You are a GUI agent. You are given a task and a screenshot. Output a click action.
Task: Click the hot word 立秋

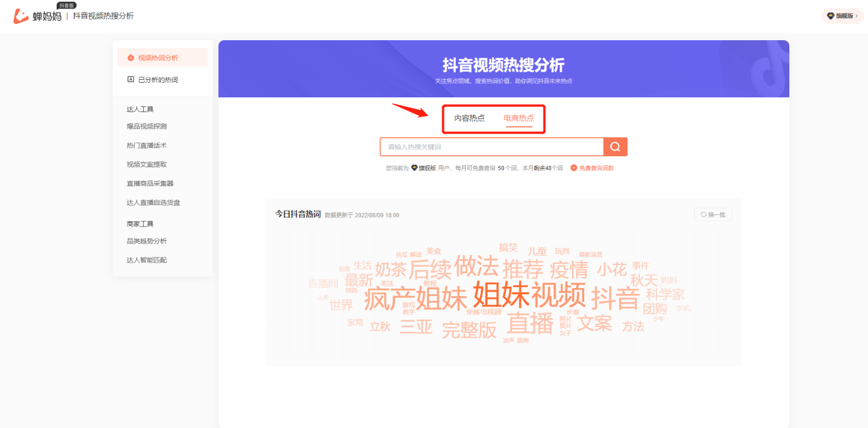(x=380, y=327)
